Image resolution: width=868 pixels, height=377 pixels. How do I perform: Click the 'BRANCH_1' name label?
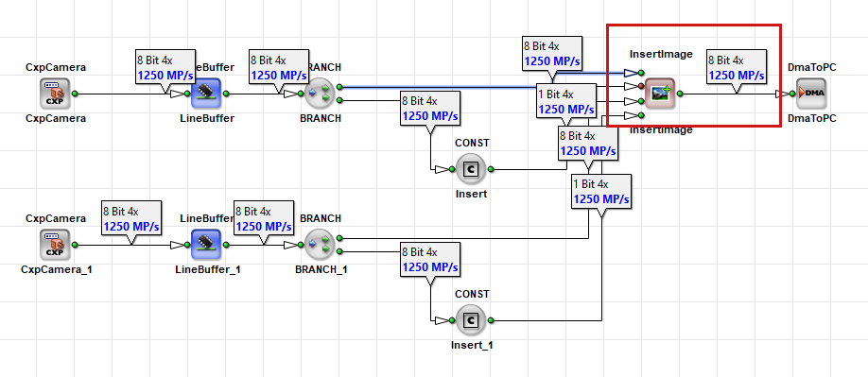click(x=321, y=270)
